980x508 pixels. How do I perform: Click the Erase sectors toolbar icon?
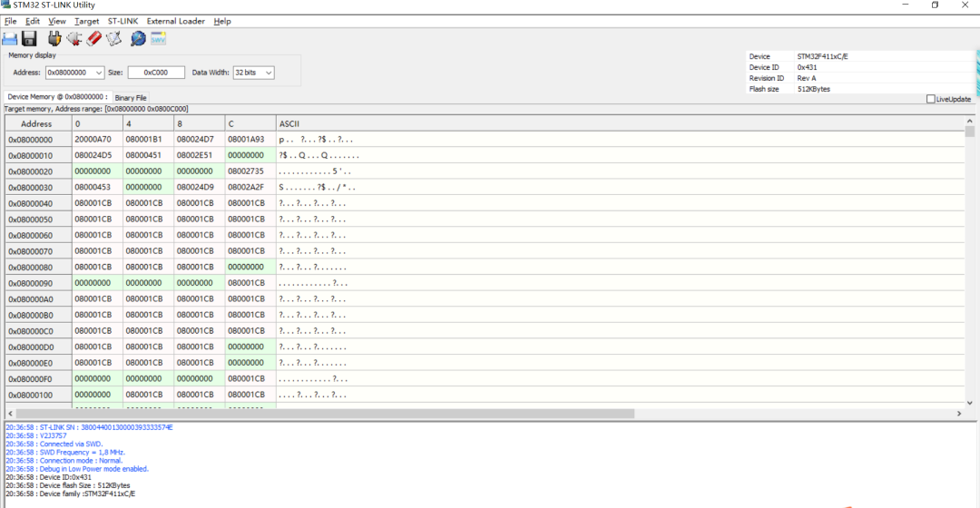tap(113, 39)
